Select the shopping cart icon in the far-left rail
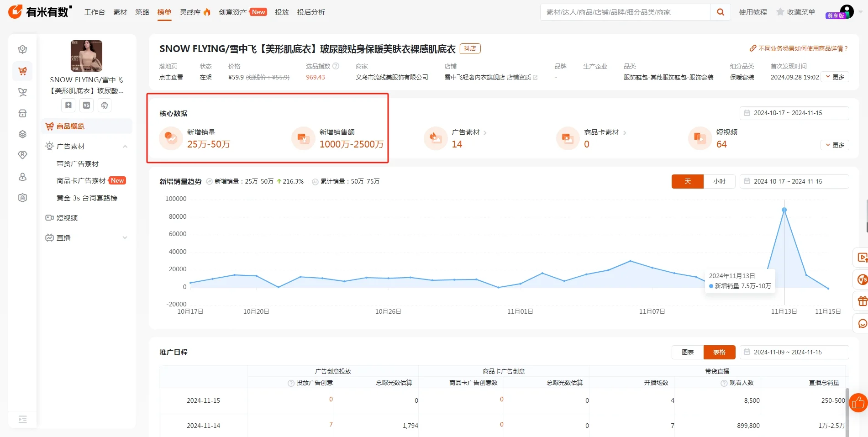Image resolution: width=868 pixels, height=437 pixels. [22, 71]
